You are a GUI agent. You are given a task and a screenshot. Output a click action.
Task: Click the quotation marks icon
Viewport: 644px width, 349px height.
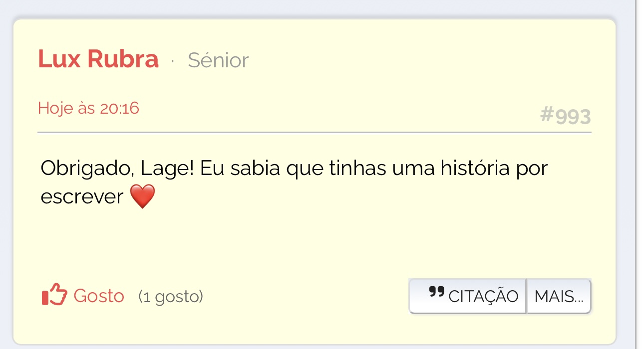pos(436,293)
